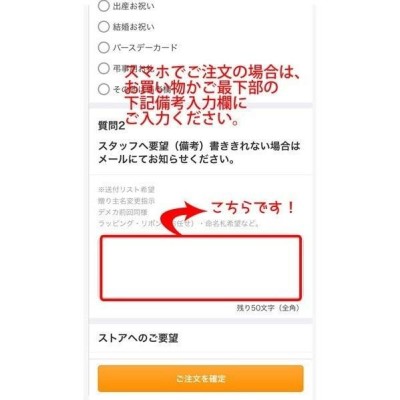
Task: Select the 出産お祝い radio button
Action: pos(104,6)
